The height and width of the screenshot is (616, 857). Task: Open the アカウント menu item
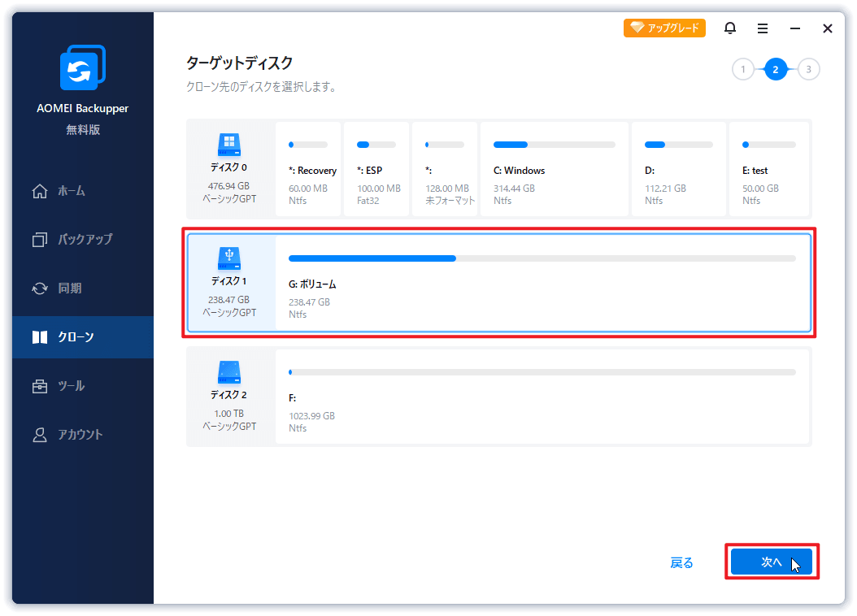point(83,435)
